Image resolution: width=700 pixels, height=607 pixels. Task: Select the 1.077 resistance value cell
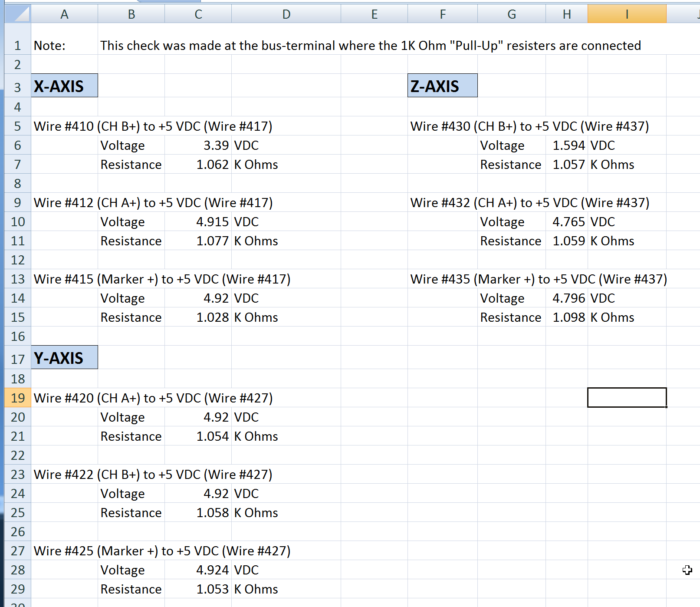(198, 241)
